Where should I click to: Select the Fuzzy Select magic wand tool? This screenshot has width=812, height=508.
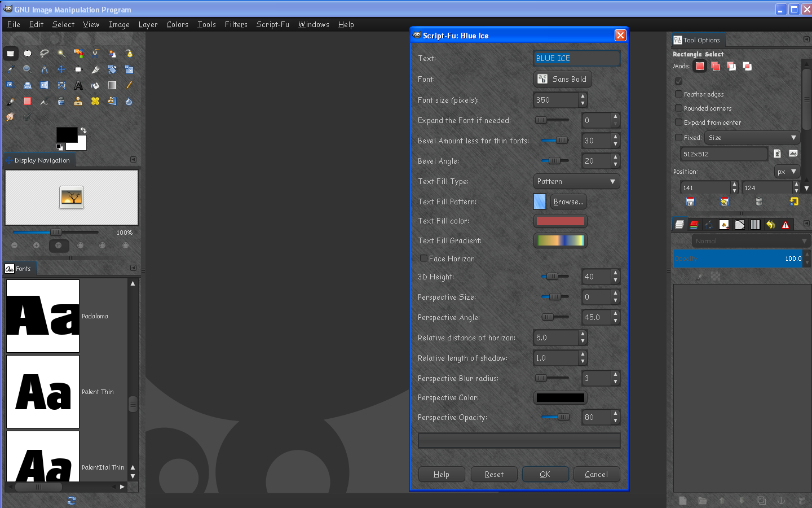(61, 54)
